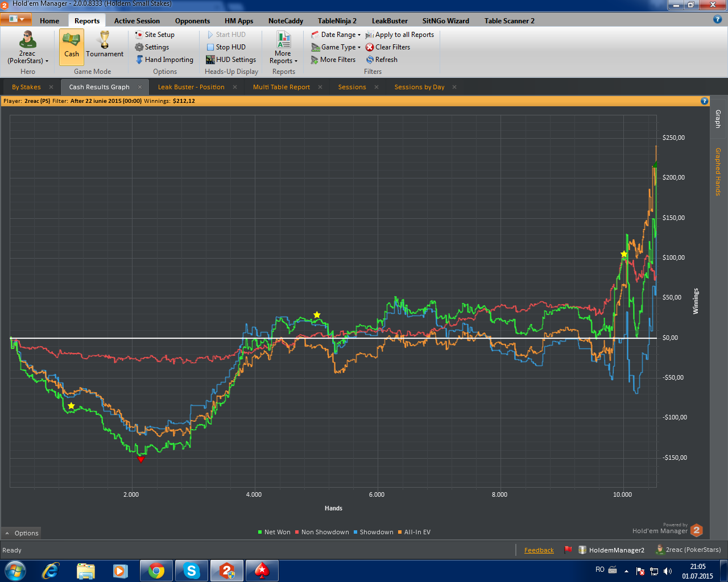
Task: Switch to the Multi Table Report tab
Action: pos(282,87)
